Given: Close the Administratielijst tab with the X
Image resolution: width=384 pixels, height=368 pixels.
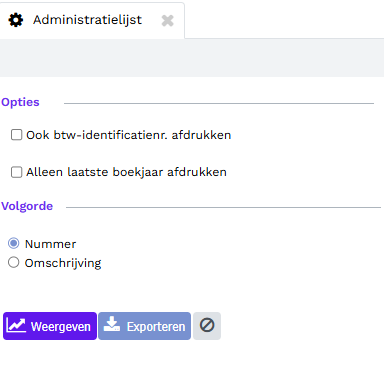Looking at the screenshot, I should point(168,21).
